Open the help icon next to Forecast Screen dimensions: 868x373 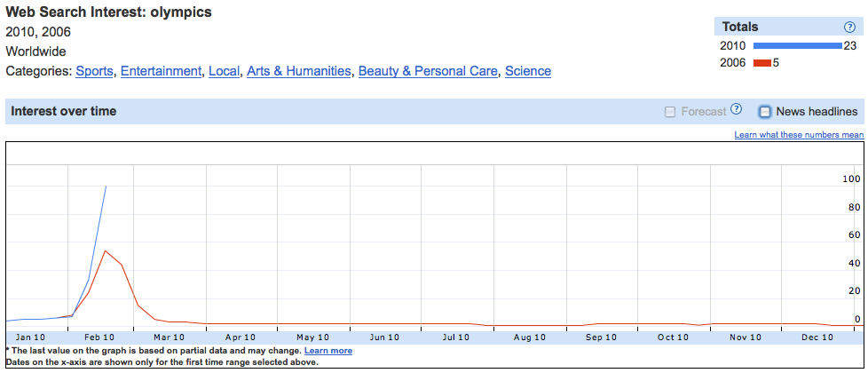coord(736,110)
